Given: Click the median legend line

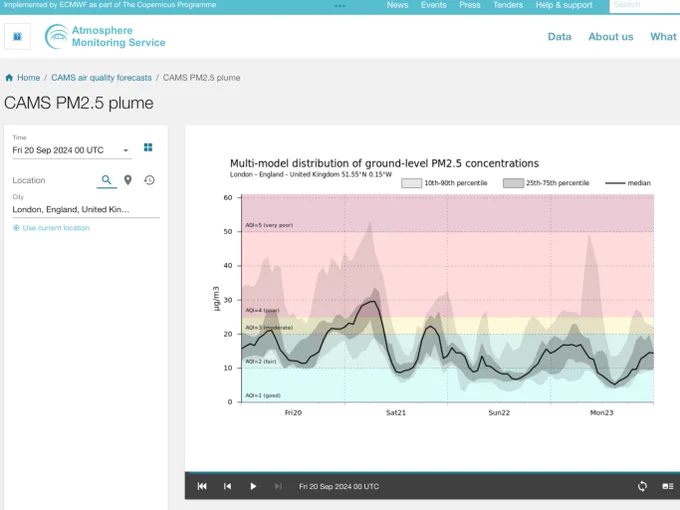Looking at the screenshot, I should pos(615,183).
